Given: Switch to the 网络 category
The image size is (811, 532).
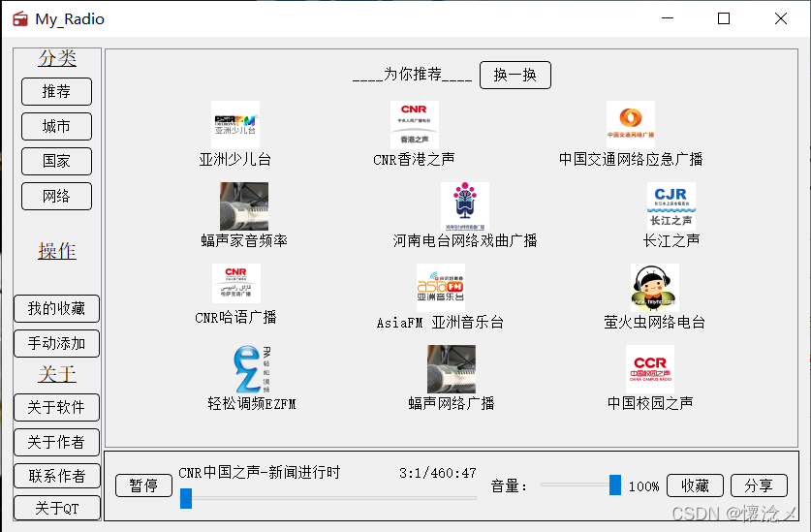Looking at the screenshot, I should point(56,196).
